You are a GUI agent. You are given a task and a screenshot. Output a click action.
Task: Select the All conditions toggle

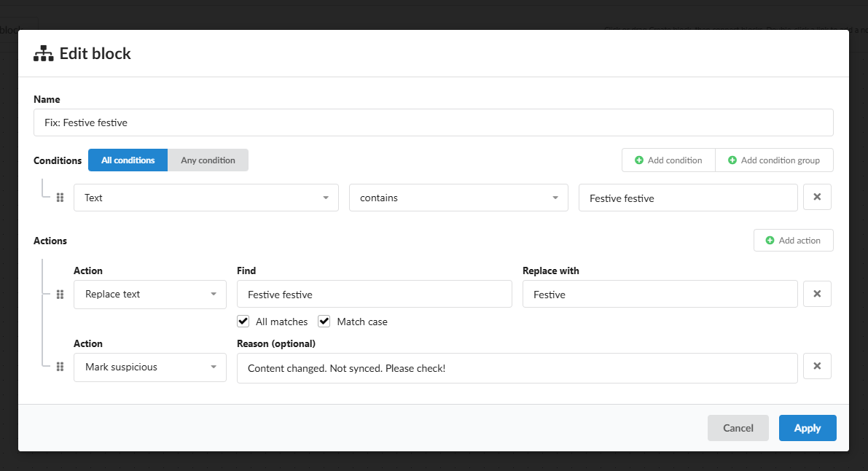128,160
